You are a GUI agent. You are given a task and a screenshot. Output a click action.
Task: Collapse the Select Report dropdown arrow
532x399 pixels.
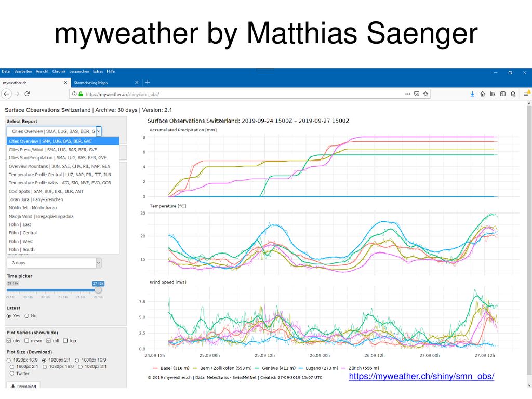(x=98, y=131)
